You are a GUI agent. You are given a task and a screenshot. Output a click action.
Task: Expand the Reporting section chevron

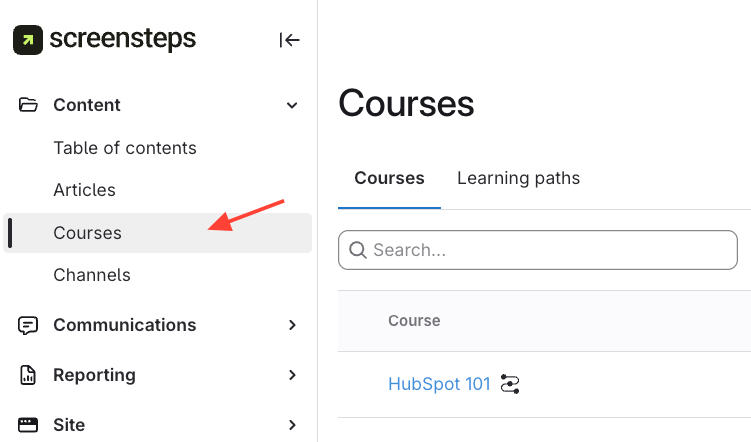(292, 375)
